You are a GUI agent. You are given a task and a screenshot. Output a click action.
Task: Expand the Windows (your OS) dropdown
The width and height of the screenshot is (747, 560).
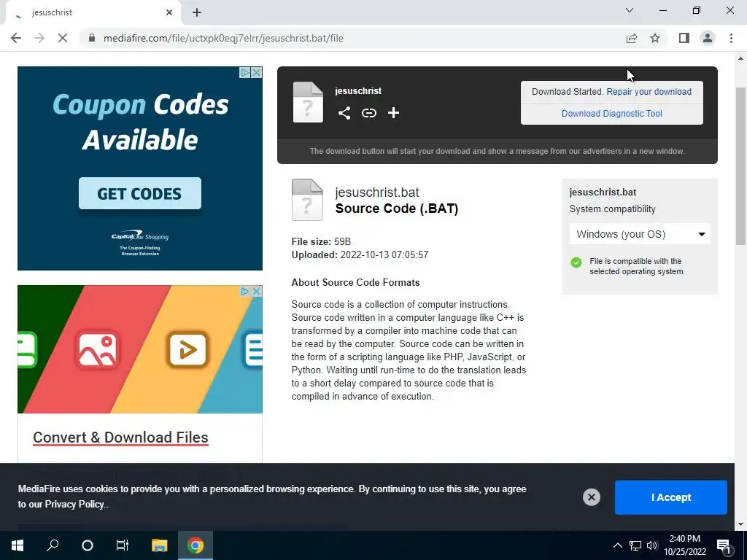point(640,234)
